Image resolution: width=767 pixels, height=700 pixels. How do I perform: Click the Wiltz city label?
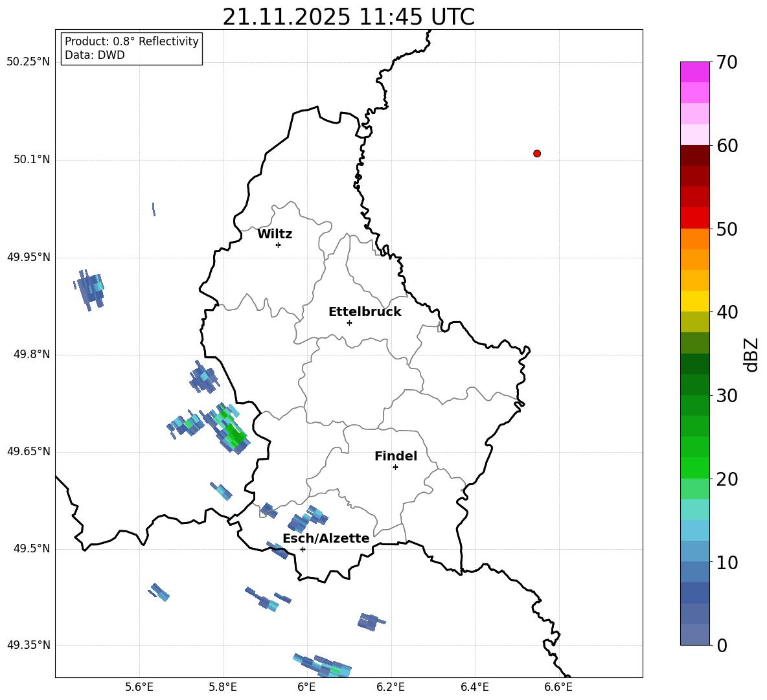[275, 234]
